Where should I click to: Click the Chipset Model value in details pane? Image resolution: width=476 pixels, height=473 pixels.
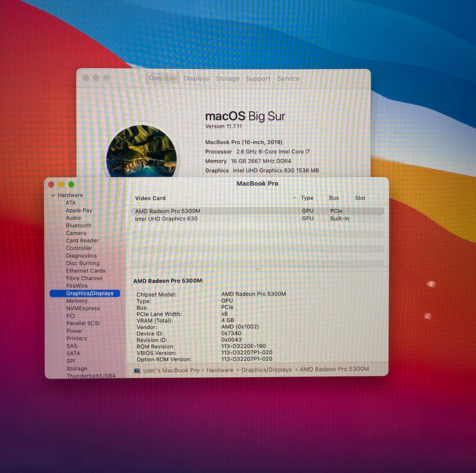click(253, 294)
